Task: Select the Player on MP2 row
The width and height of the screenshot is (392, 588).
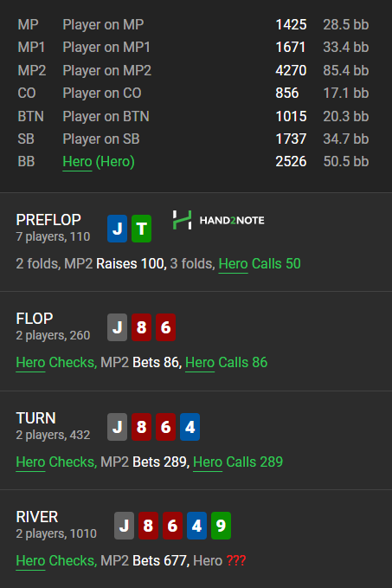Action: pyautogui.click(x=193, y=70)
